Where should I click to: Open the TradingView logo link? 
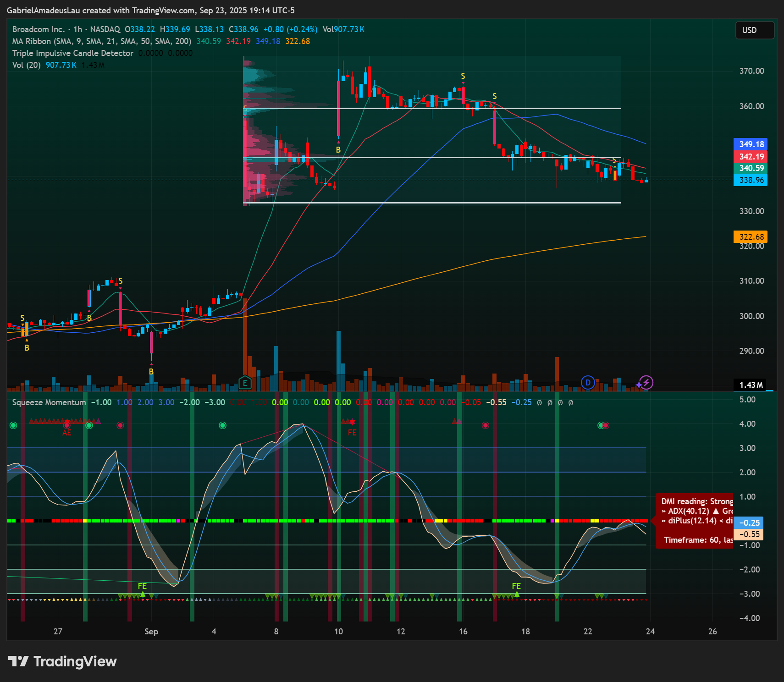[63, 661]
